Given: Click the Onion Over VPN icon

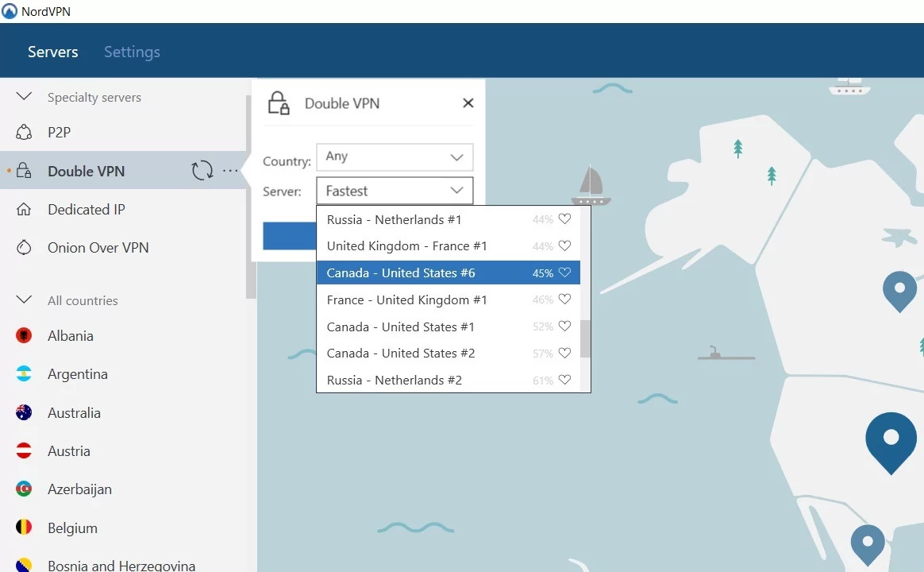Looking at the screenshot, I should point(24,247).
